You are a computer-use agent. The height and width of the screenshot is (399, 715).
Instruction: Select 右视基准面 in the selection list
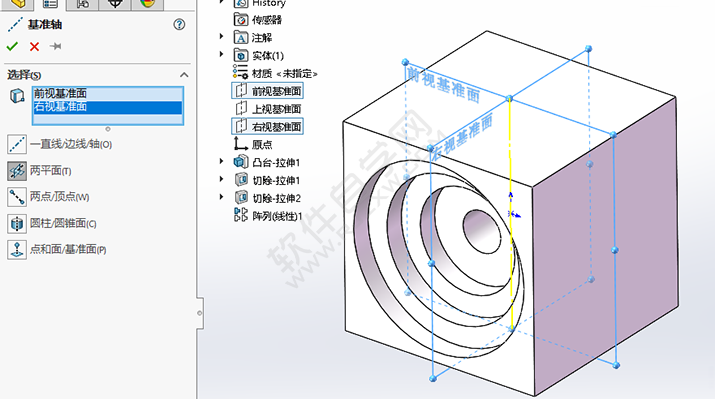(107, 107)
